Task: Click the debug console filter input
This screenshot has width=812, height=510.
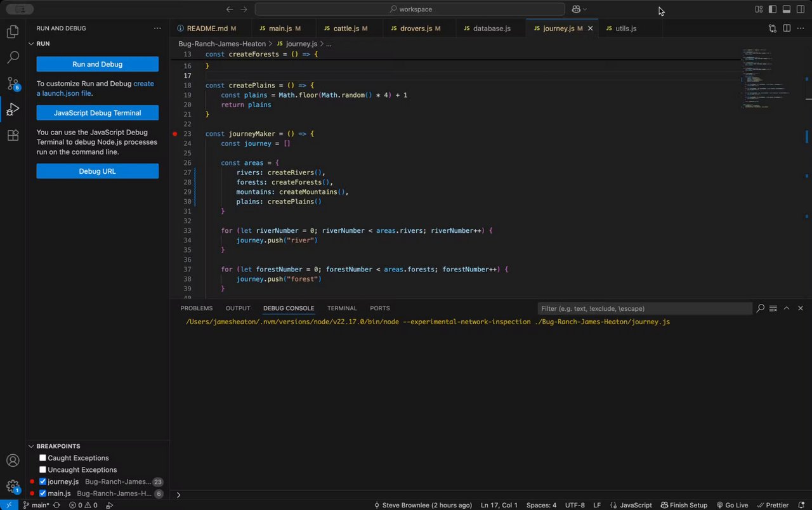Action: 644,308
